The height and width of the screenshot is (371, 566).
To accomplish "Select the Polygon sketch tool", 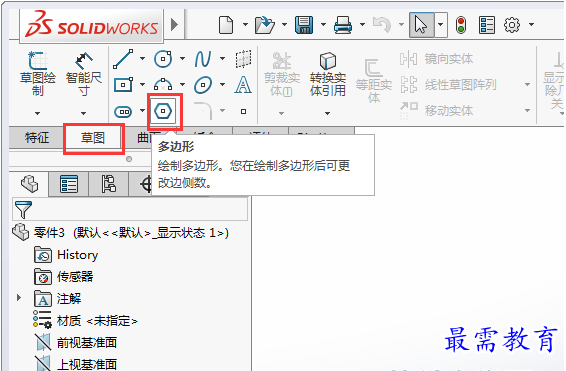I will pyautogui.click(x=163, y=111).
